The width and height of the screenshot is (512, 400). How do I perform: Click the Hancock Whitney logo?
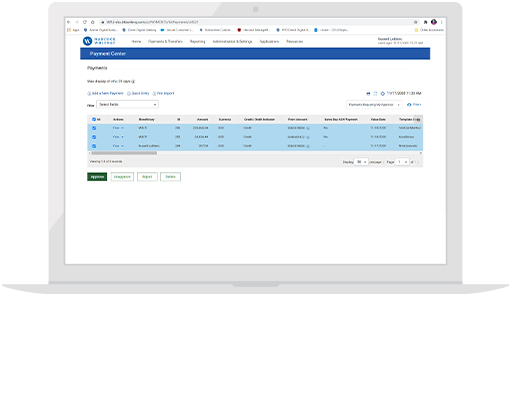pyautogui.click(x=99, y=41)
